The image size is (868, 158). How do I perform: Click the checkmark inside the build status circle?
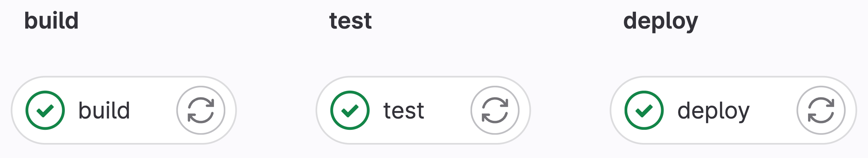point(45,111)
